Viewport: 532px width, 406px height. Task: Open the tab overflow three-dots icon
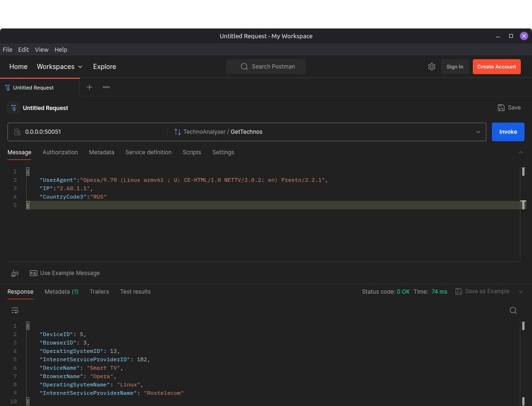(106, 87)
